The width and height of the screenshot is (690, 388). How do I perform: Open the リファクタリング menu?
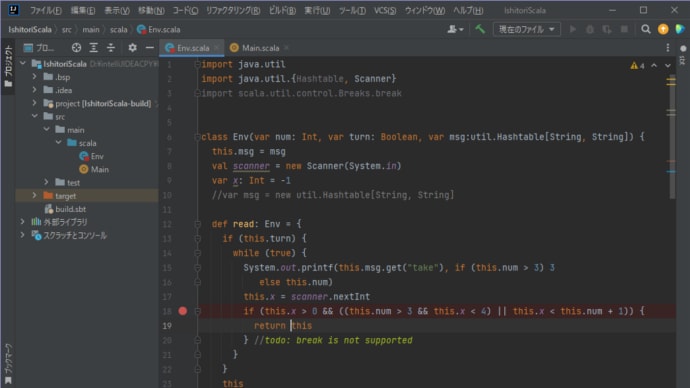(x=233, y=10)
